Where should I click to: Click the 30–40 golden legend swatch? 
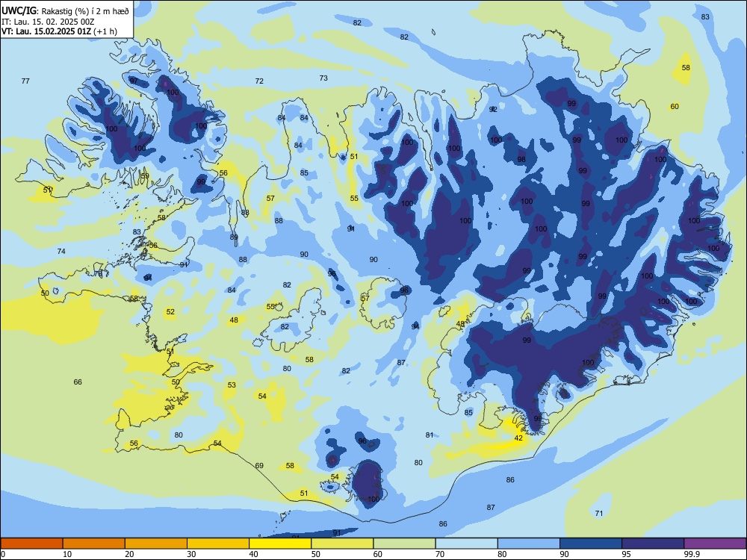tap(218, 544)
